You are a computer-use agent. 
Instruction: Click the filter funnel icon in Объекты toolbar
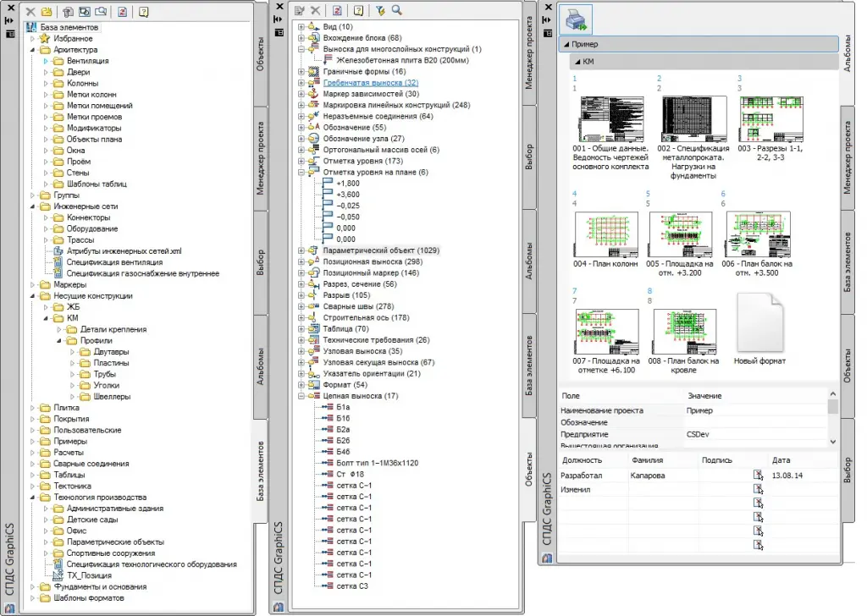[x=380, y=10]
